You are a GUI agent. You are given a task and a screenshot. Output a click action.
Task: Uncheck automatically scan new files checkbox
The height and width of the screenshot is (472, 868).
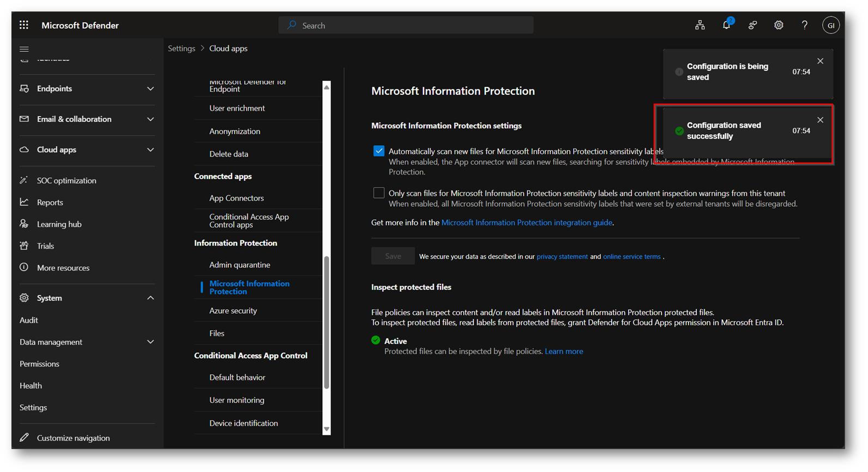(379, 151)
